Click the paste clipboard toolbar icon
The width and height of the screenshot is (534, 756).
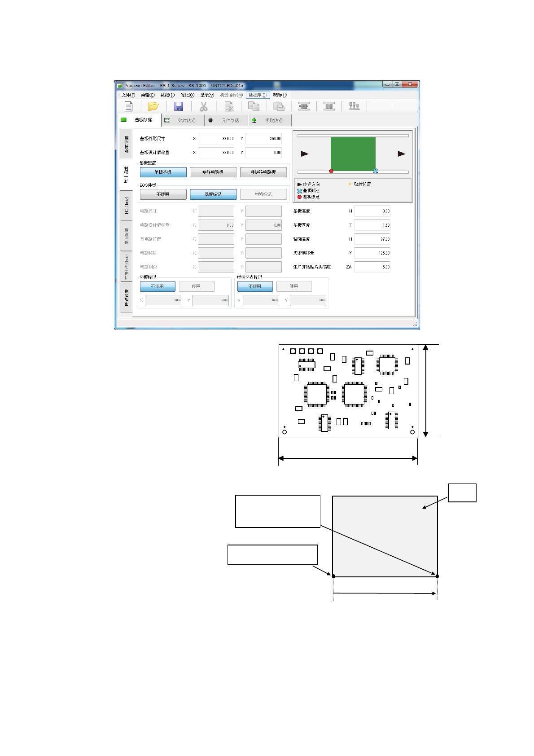[x=279, y=106]
